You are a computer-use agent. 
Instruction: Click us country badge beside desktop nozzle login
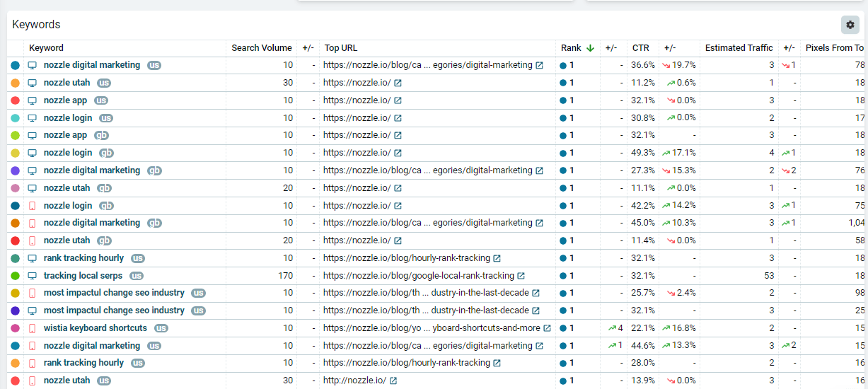(106, 118)
